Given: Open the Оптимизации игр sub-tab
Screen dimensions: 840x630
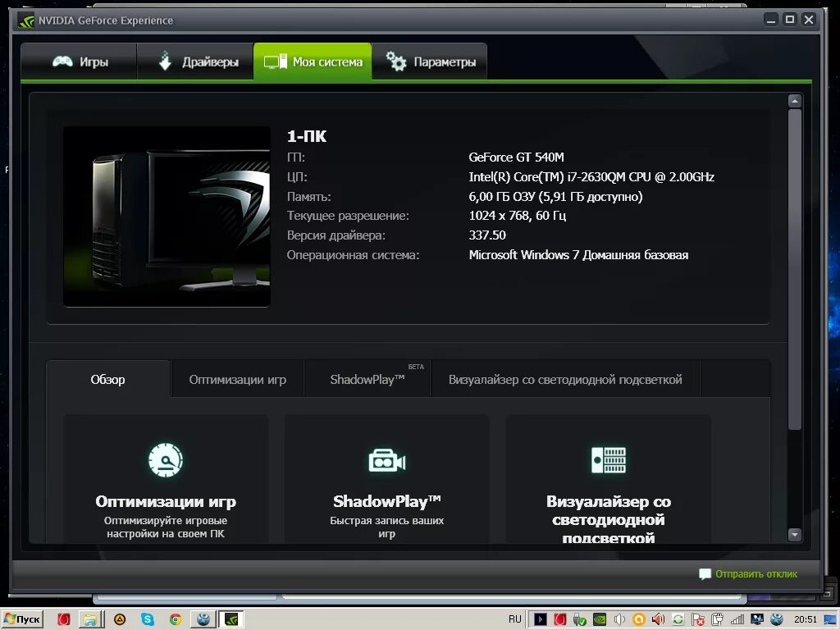Looking at the screenshot, I should pos(237,379).
